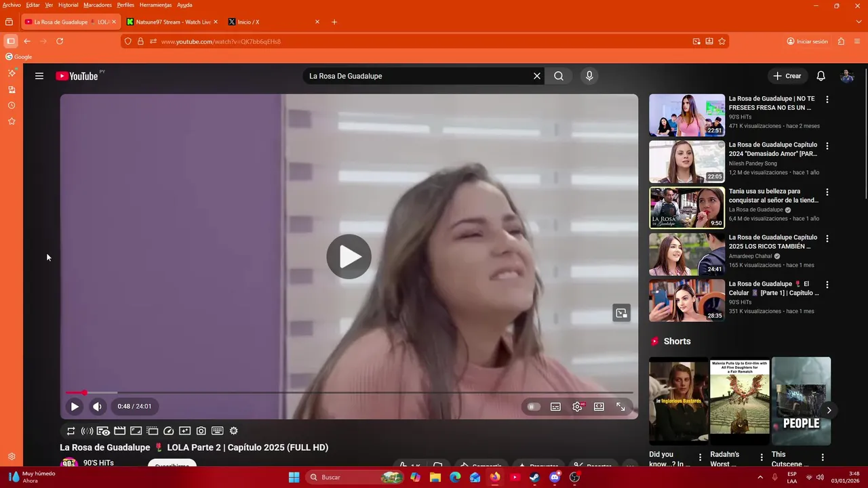Clear the YouTube search box text
Image resolution: width=868 pixels, height=488 pixels.
[x=537, y=76]
